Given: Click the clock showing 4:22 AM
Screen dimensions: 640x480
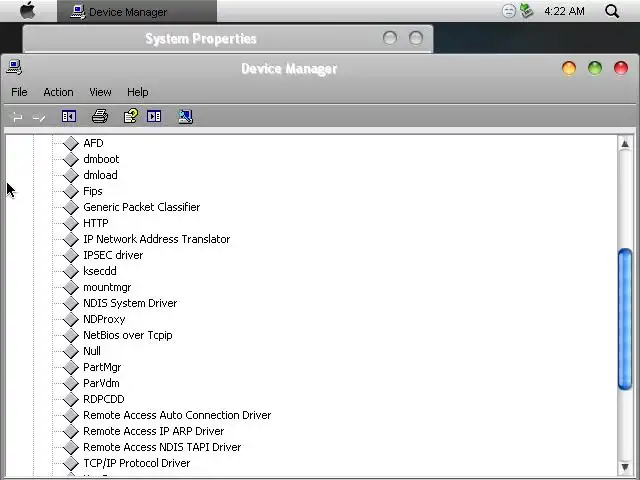Looking at the screenshot, I should click(564, 11).
